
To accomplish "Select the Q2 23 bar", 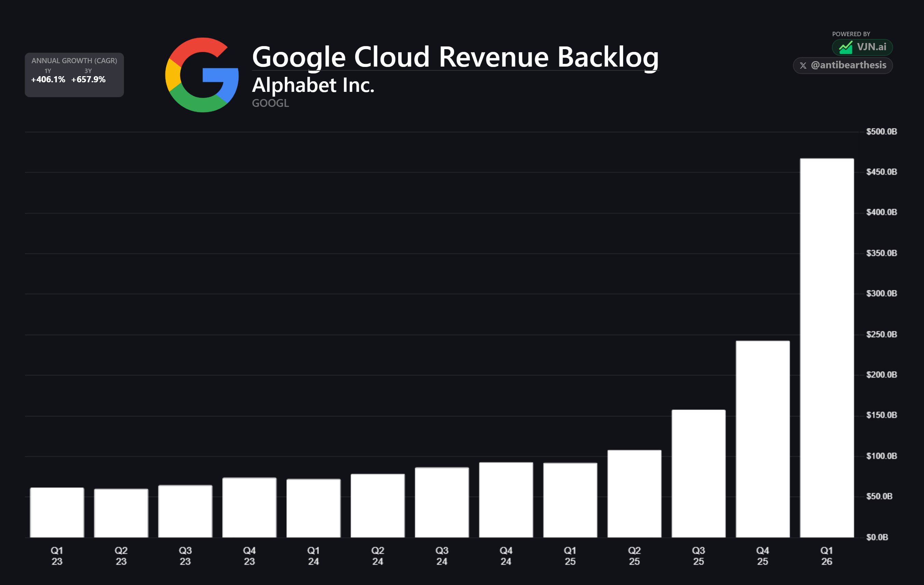I will tap(121, 513).
